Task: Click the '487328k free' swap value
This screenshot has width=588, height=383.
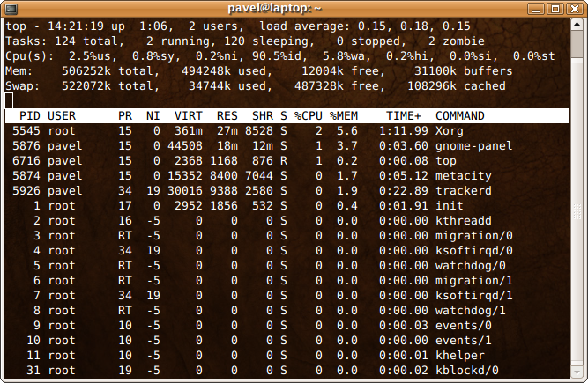Action: pos(339,86)
